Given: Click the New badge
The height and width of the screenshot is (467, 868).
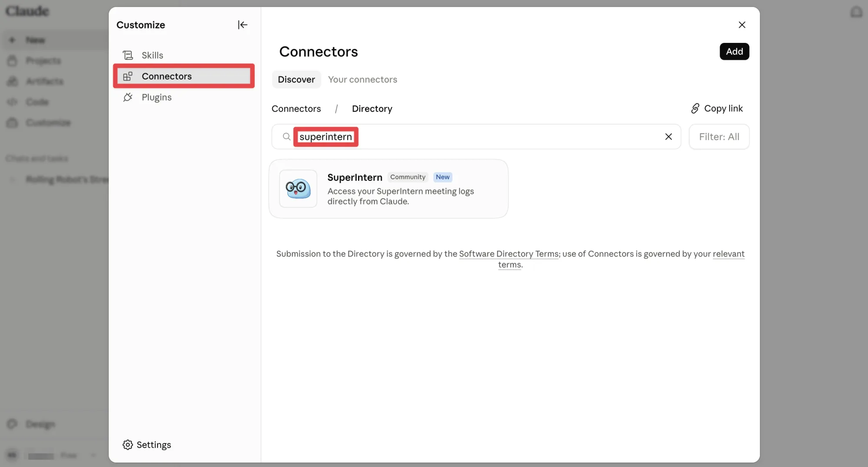Looking at the screenshot, I should [443, 177].
